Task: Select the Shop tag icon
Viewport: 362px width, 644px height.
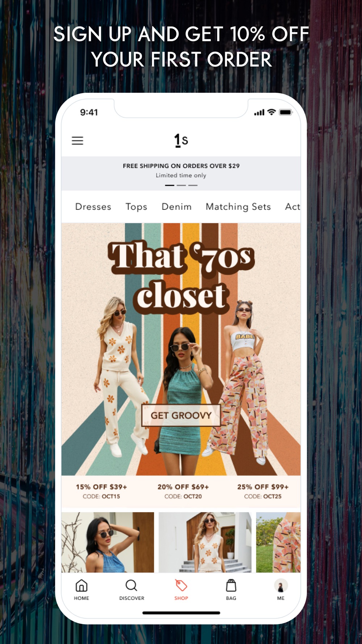Action: pyautogui.click(x=181, y=586)
